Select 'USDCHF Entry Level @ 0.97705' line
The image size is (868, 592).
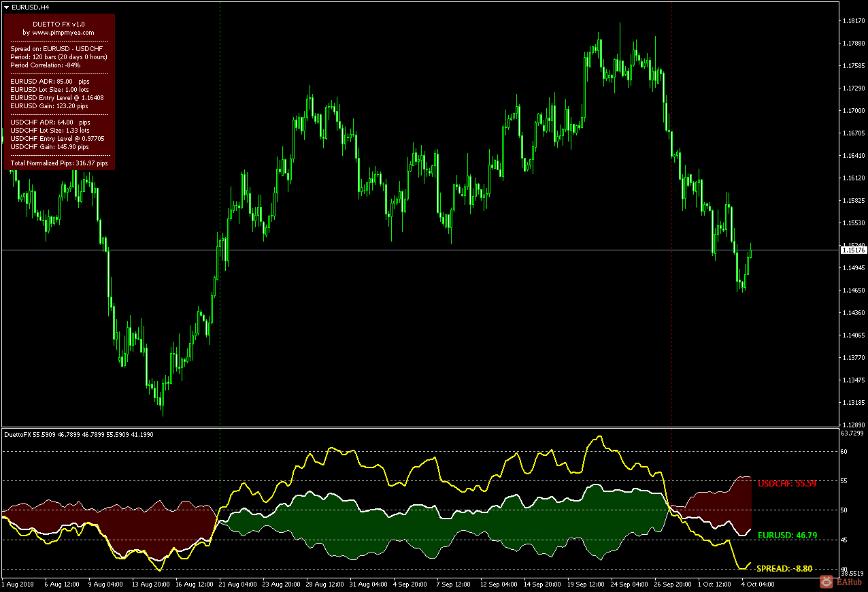(58, 139)
